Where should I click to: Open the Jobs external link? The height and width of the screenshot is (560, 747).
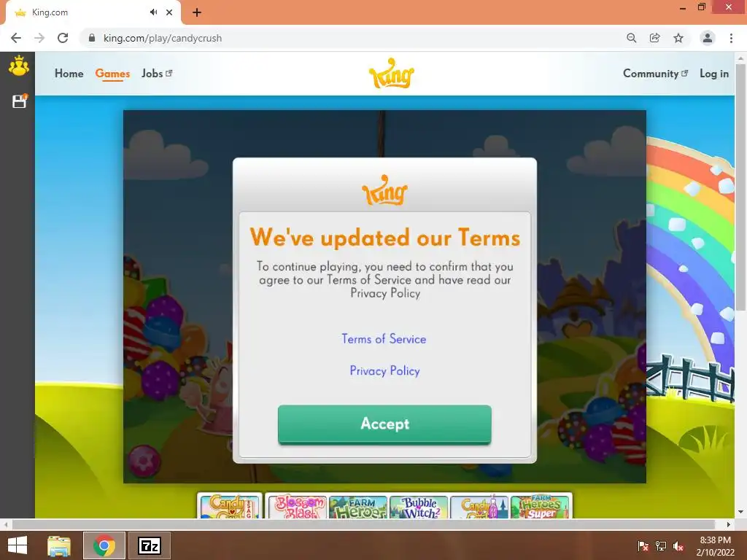157,74
